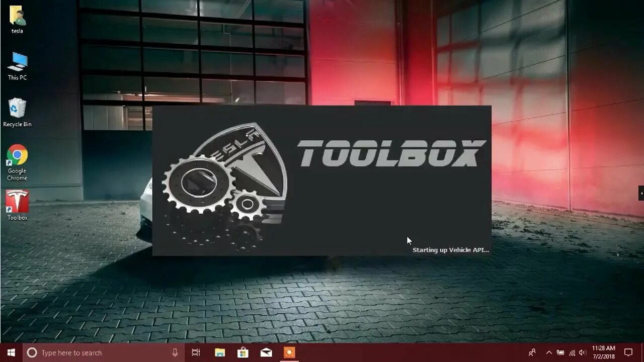
Task: Open the People icon in the taskbar
Action: (x=532, y=352)
